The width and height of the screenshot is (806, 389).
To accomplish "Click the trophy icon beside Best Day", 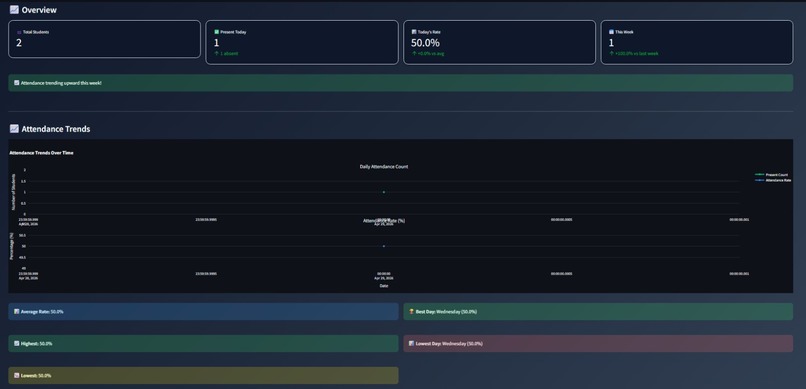I will (412, 311).
